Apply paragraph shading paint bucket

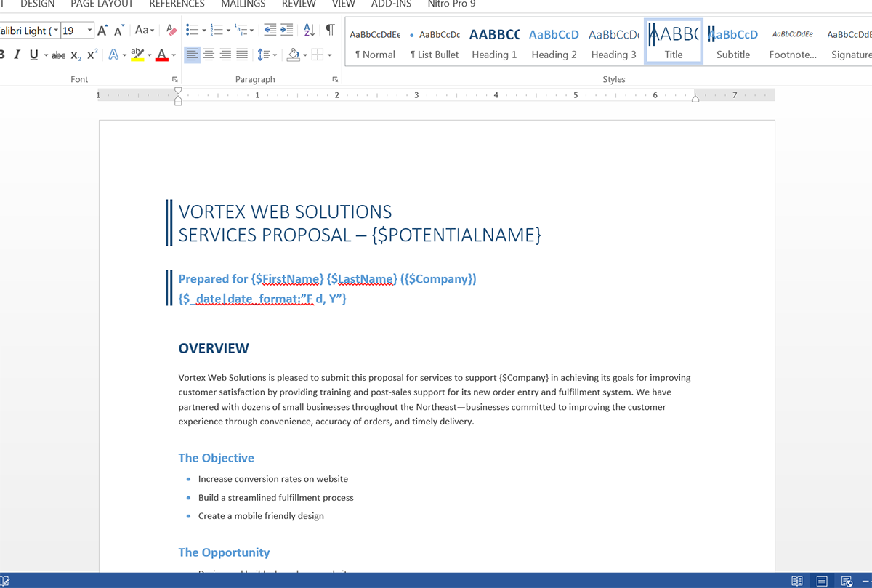pyautogui.click(x=294, y=55)
